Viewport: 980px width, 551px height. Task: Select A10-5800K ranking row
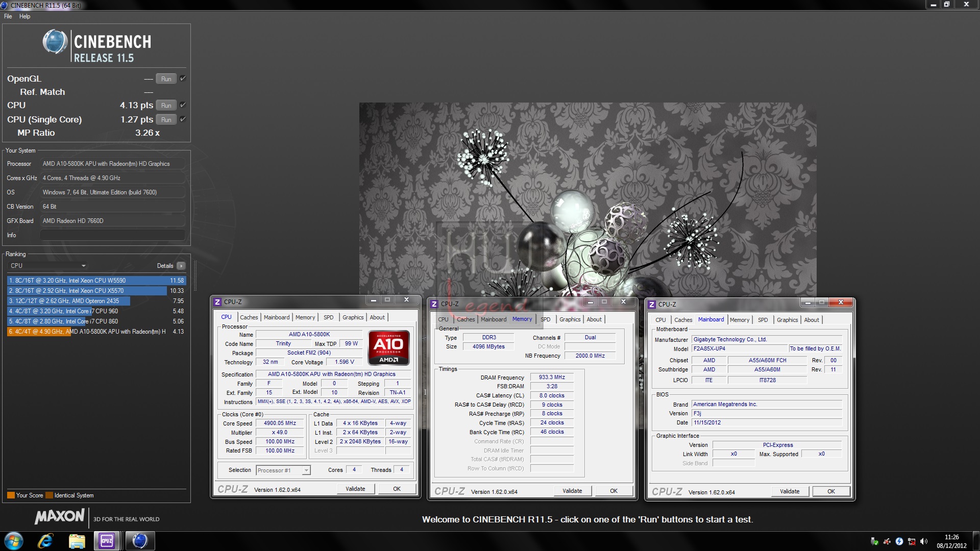(x=96, y=332)
